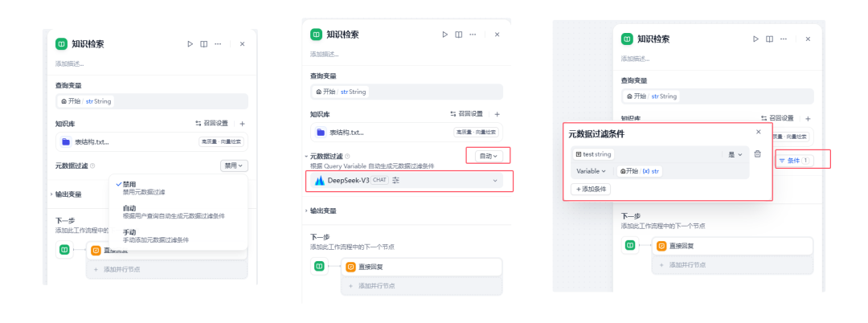Click the 添加描述 field in the middle panel
Viewport: 868px width, 323px height.
click(x=325, y=54)
